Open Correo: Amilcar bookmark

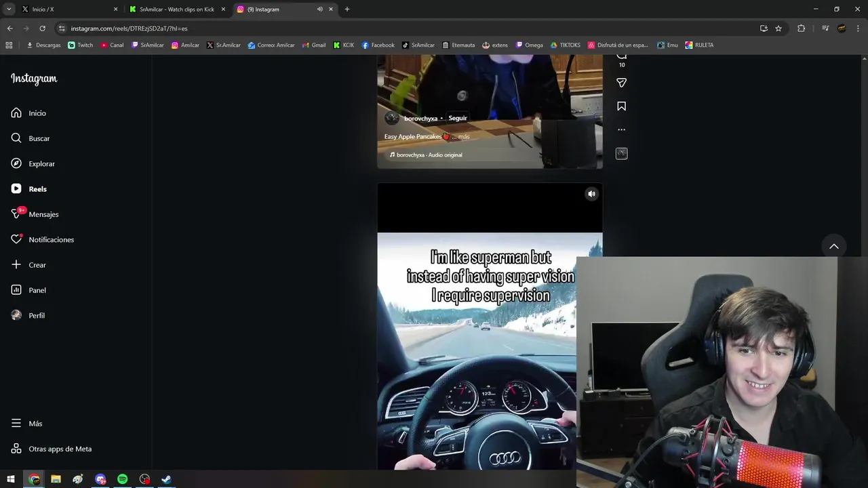[x=271, y=45]
